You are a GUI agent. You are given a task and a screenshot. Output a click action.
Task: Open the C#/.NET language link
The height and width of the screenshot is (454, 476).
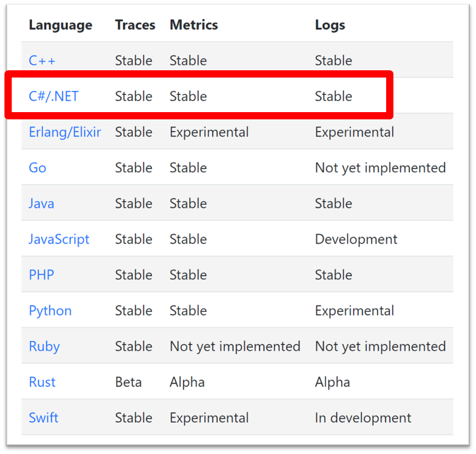point(54,96)
